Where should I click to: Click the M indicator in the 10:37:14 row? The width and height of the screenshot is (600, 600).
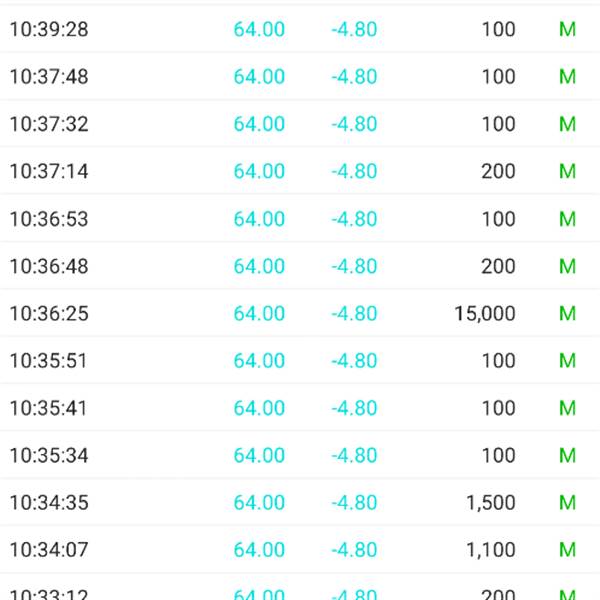coord(567,172)
